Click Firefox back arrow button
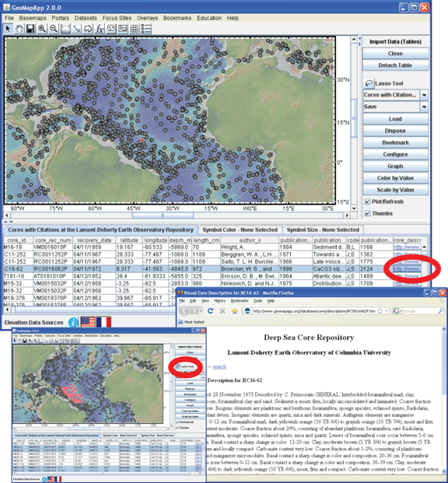Viewport: 448px width, 483px height. (x=184, y=311)
